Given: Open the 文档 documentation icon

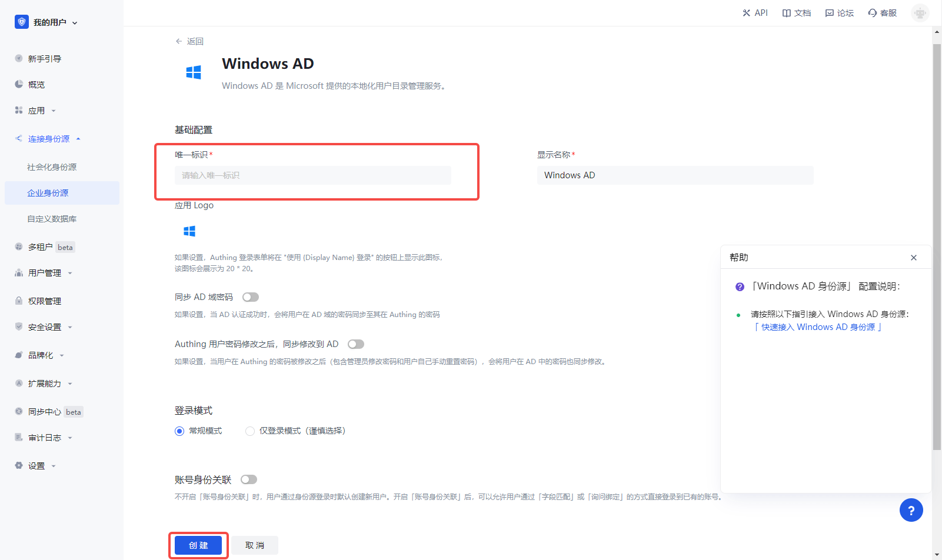Looking at the screenshot, I should pos(796,12).
